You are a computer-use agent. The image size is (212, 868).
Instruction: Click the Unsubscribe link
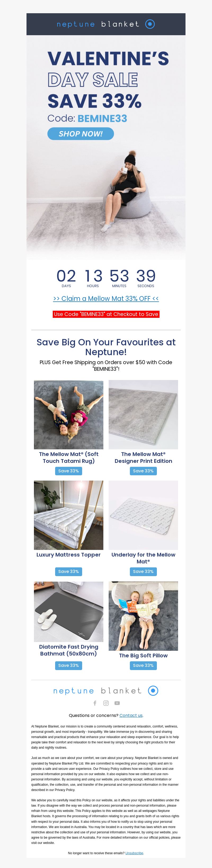click(x=134, y=853)
